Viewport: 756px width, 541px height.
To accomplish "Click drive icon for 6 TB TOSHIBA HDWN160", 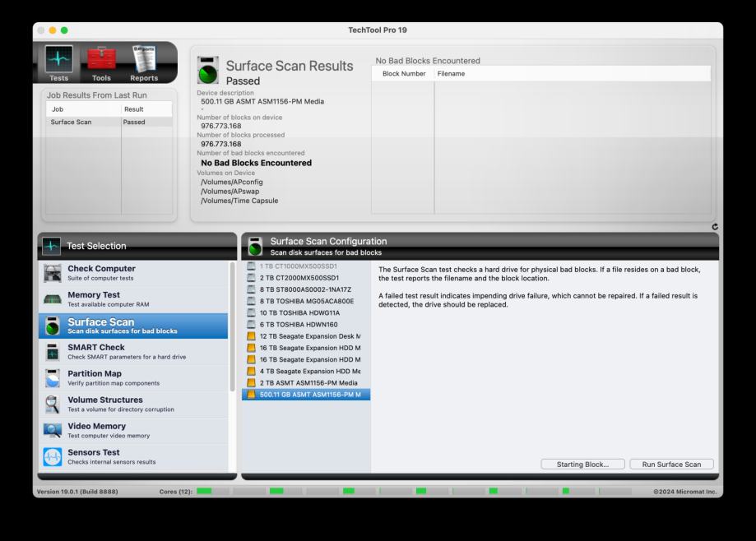I will click(251, 324).
